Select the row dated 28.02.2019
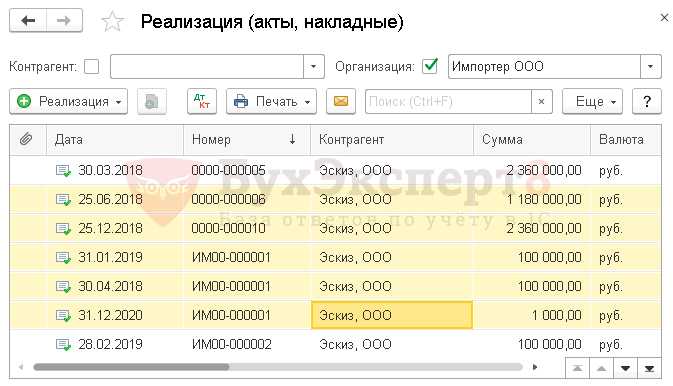Image resolution: width=673 pixels, height=386 pixels. tap(335, 344)
